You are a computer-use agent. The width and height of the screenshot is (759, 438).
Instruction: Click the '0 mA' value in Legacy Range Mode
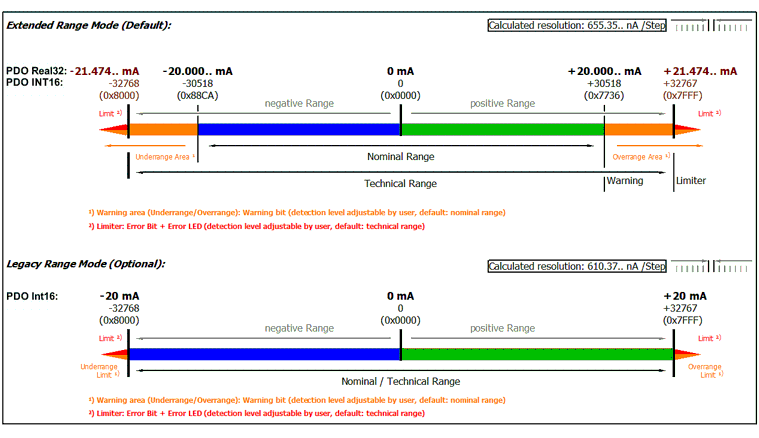tap(400, 296)
